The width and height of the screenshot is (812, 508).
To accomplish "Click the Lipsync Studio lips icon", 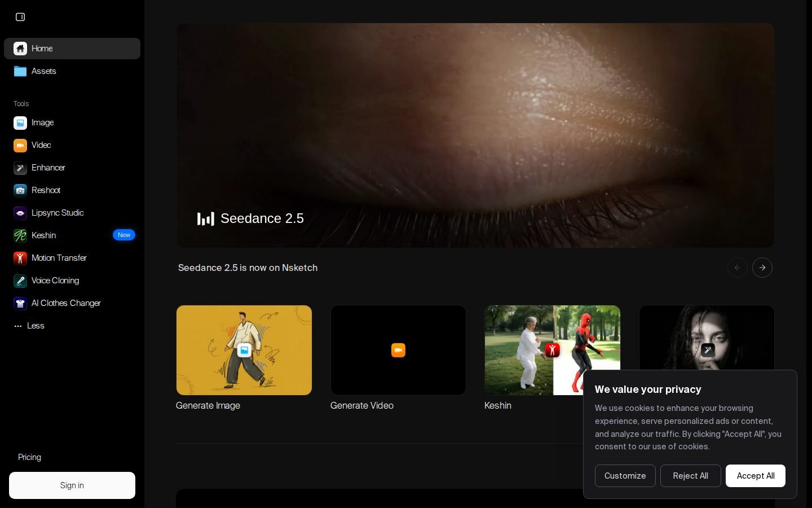I will pos(20,213).
